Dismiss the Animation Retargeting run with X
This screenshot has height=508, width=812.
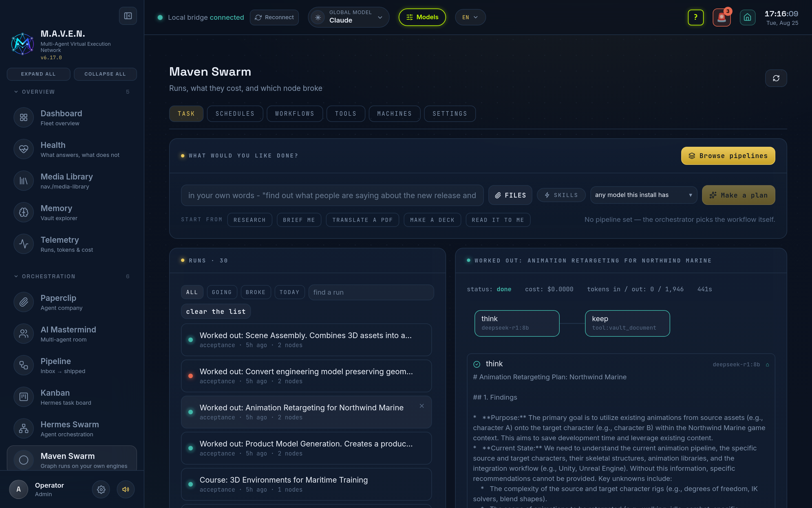422,406
